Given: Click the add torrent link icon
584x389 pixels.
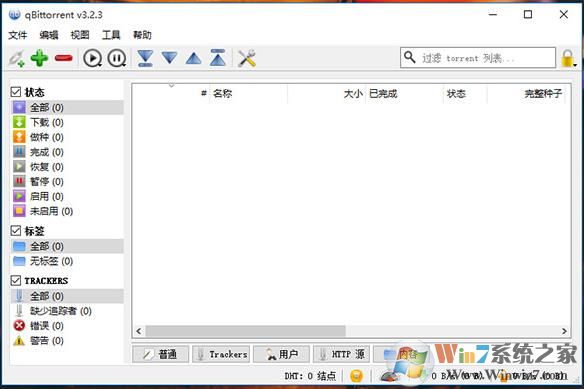Looking at the screenshot, I should (x=17, y=58).
